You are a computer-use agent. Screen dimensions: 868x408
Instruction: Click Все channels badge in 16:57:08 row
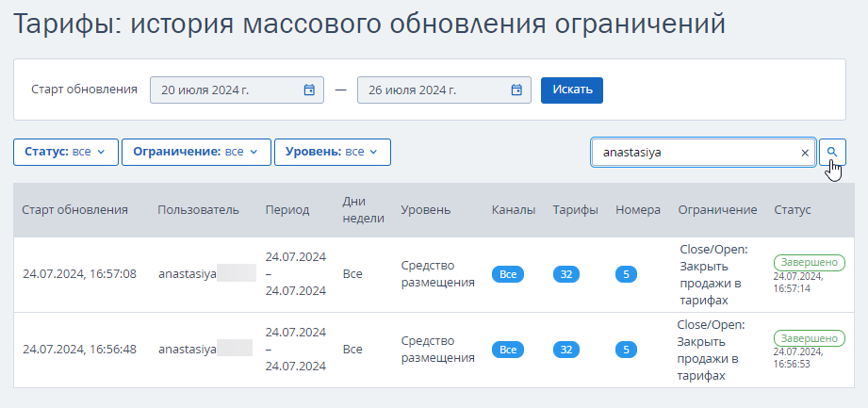(x=508, y=274)
